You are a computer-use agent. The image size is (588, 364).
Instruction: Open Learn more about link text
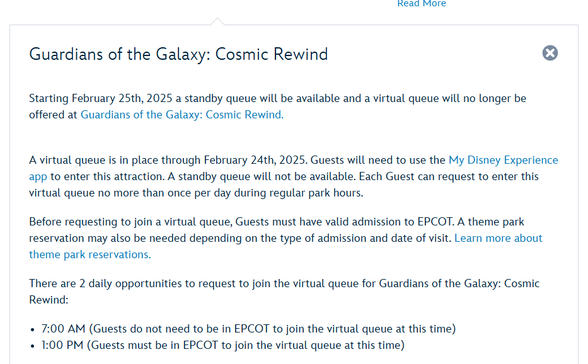coord(498,238)
